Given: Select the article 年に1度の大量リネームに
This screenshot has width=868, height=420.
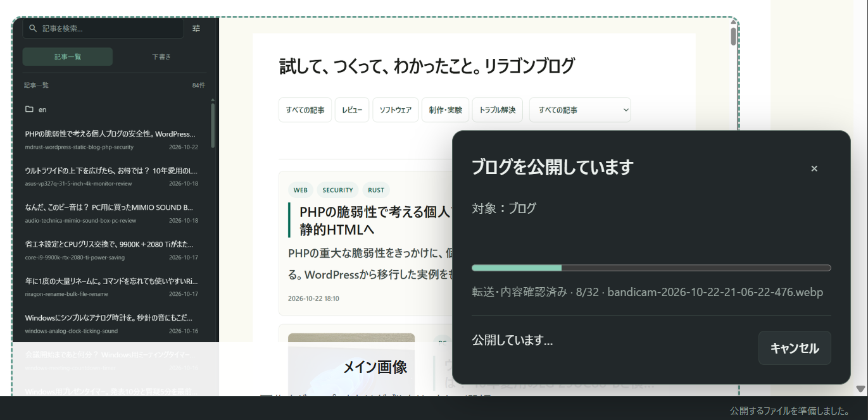Looking at the screenshot, I should tap(111, 287).
